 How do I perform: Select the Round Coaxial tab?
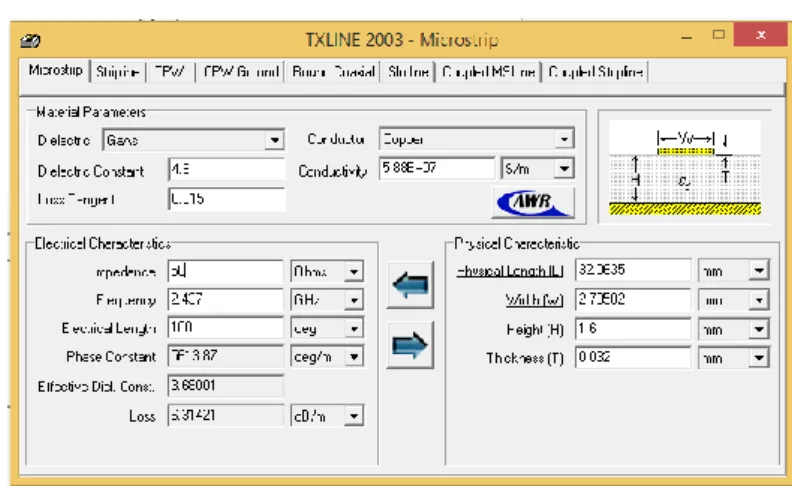pyautogui.click(x=333, y=72)
